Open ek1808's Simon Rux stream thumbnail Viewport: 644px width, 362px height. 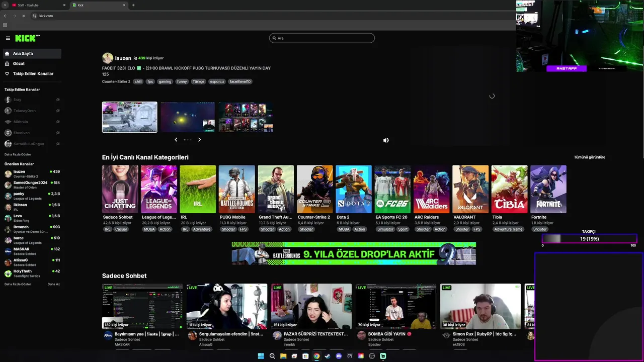(x=480, y=306)
